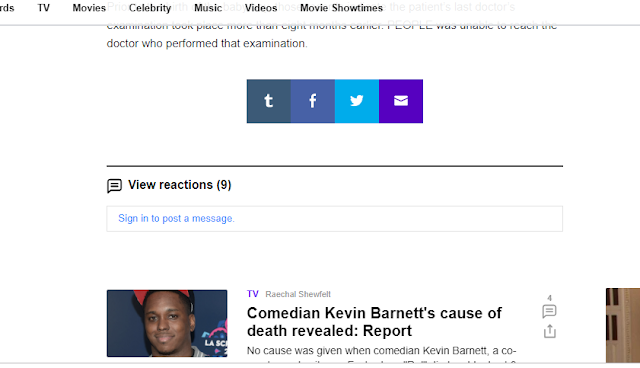
Task: Share the article on Facebook
Action: [x=313, y=101]
